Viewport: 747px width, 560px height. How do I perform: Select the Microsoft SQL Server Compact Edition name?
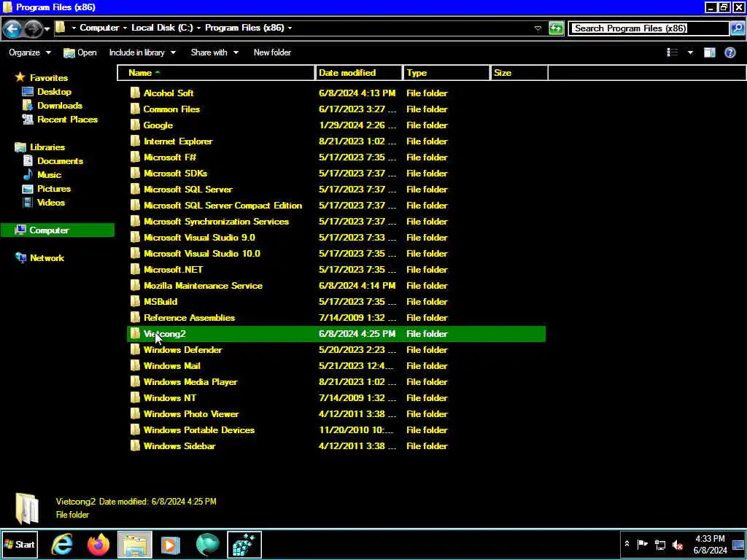(x=223, y=205)
